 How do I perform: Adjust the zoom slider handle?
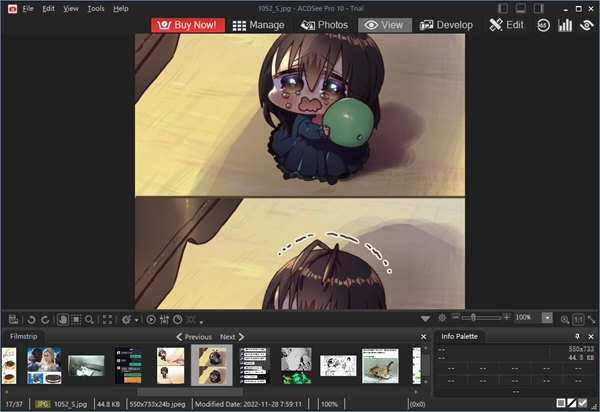[x=473, y=318]
